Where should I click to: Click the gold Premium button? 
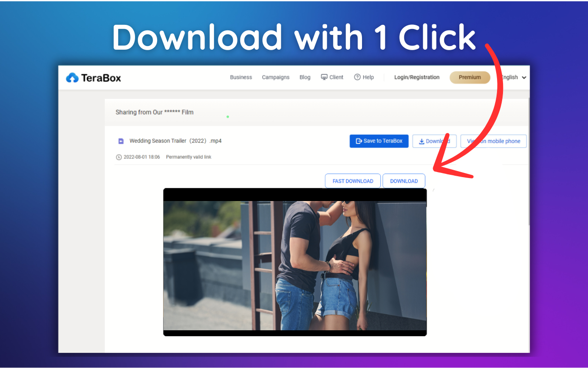tap(469, 77)
